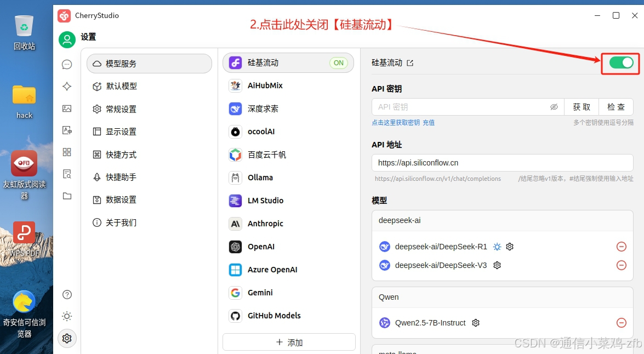The width and height of the screenshot is (644, 354).
Task: Select the OpenAI provider
Action: coord(288,247)
